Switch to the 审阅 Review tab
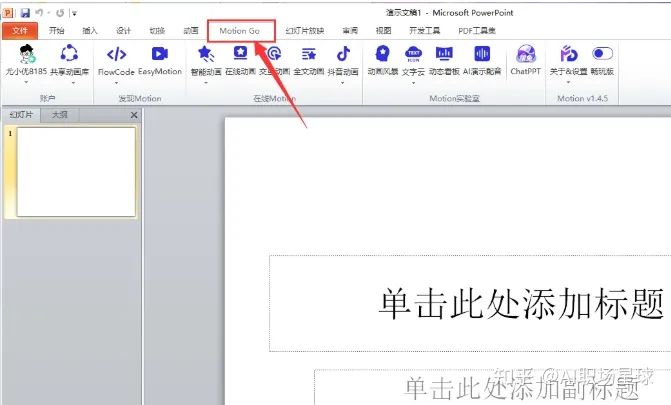Screen dimensions: 671x405 (x=350, y=31)
